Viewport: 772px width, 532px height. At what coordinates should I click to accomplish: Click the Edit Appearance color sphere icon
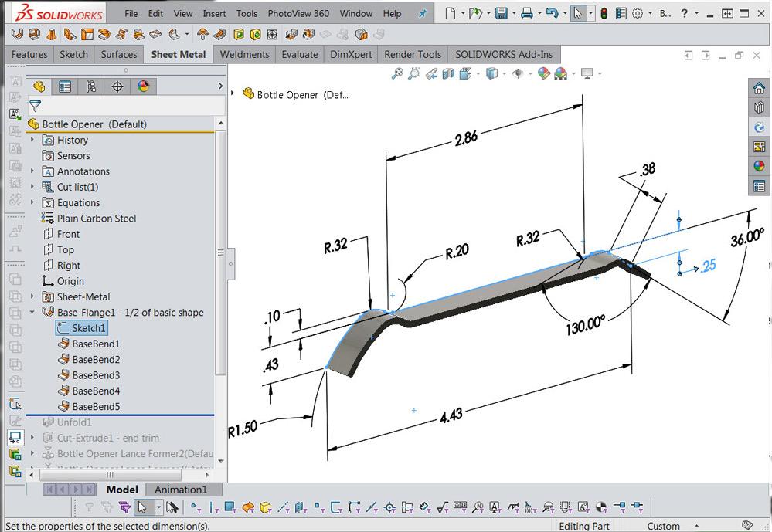(x=543, y=73)
